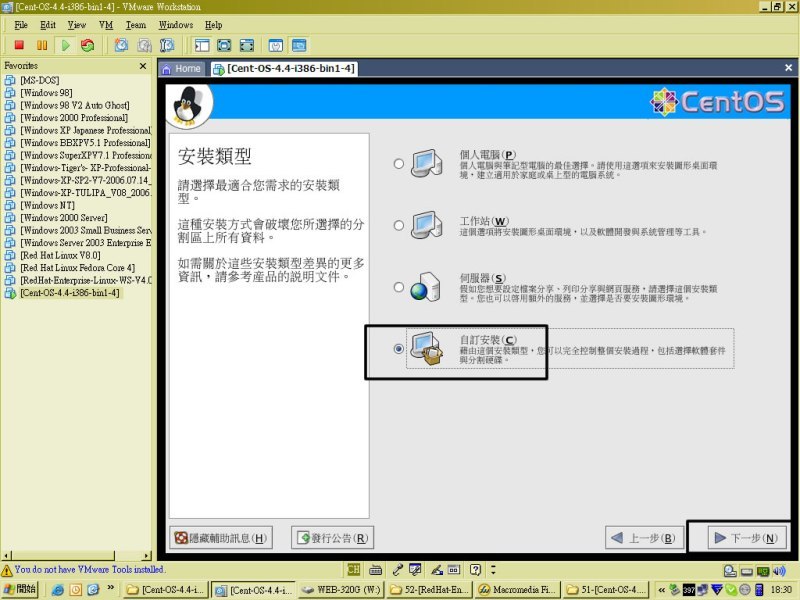Suspend the virtual machine with pause icon

[x=42, y=45]
